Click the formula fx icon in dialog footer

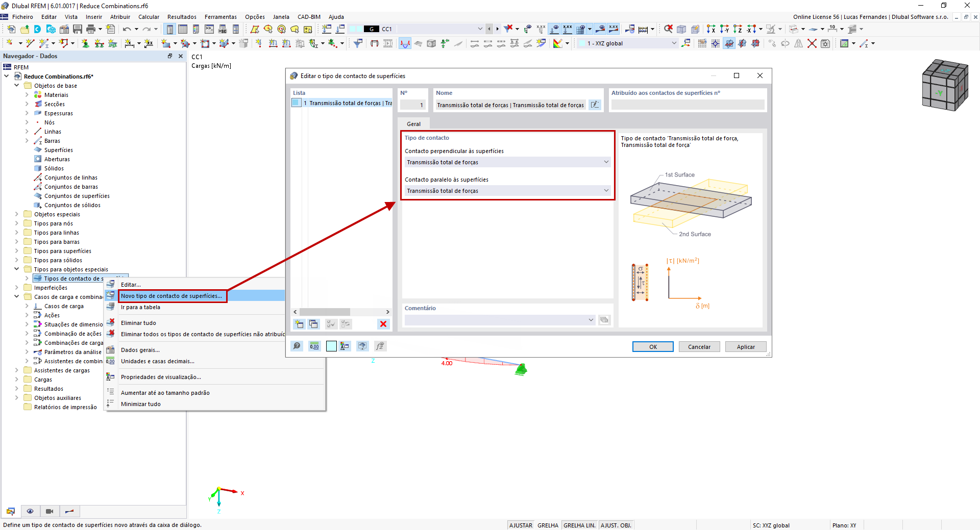click(380, 346)
